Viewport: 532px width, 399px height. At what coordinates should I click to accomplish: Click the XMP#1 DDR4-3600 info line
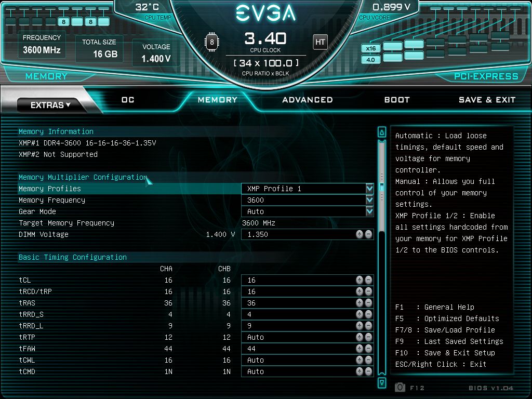click(x=87, y=143)
